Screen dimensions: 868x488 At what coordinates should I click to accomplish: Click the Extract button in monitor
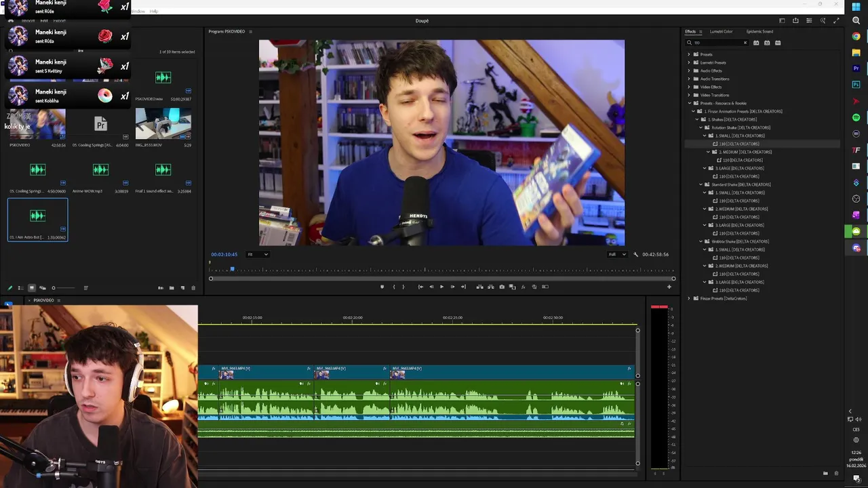click(x=491, y=287)
